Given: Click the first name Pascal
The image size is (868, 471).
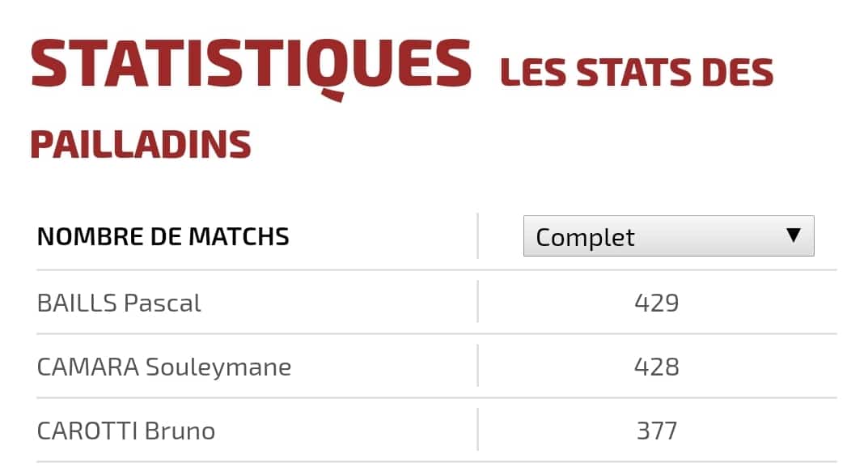Looking at the screenshot, I should [x=162, y=303].
